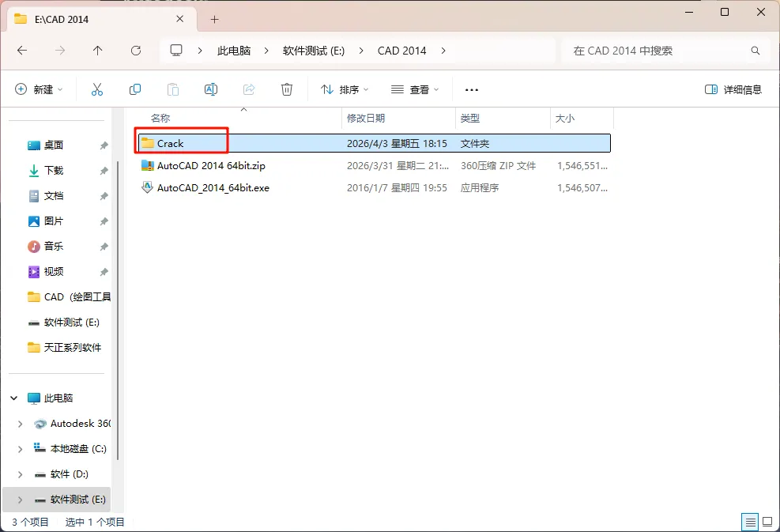
Task: Expand the Autodesk 360 tree node
Action: pyautogui.click(x=20, y=424)
